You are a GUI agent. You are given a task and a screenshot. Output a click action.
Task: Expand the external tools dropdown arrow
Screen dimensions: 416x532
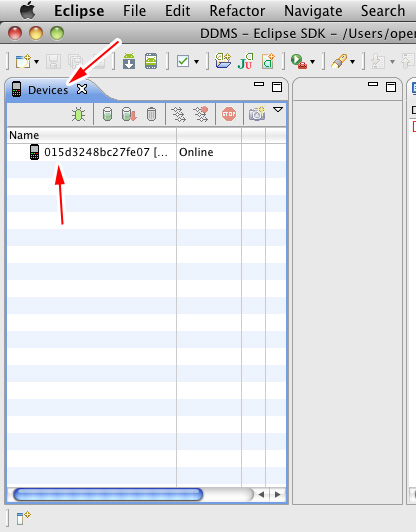tap(313, 62)
